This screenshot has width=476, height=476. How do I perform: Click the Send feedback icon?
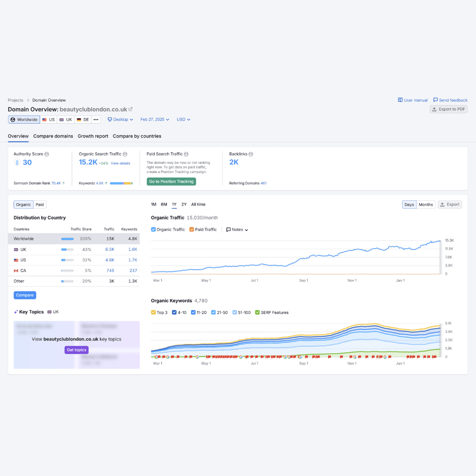coord(436,100)
